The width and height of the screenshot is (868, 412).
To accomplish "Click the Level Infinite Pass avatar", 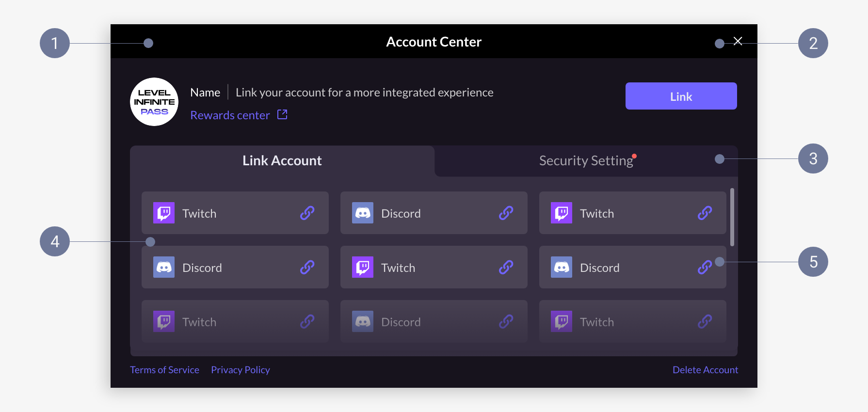I will [154, 102].
